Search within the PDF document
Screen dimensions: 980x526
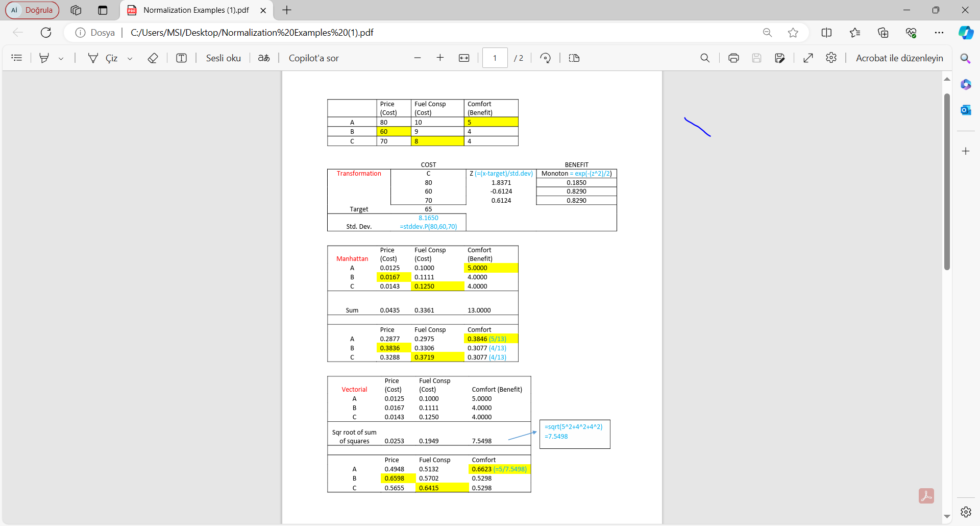click(705, 58)
